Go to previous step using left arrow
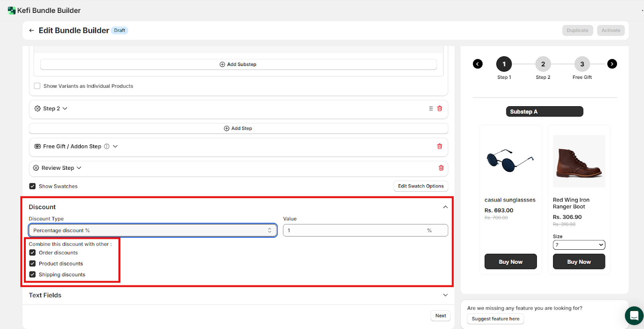The image size is (644, 329). [477, 64]
